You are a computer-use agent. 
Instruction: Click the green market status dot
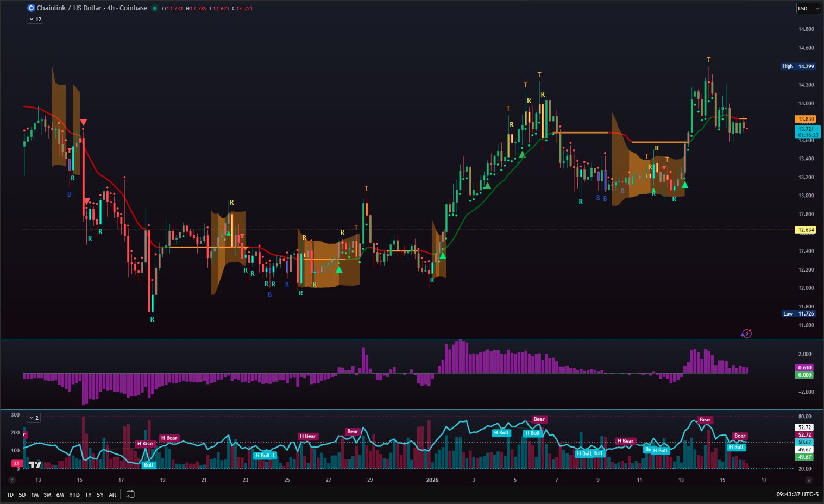[155, 8]
